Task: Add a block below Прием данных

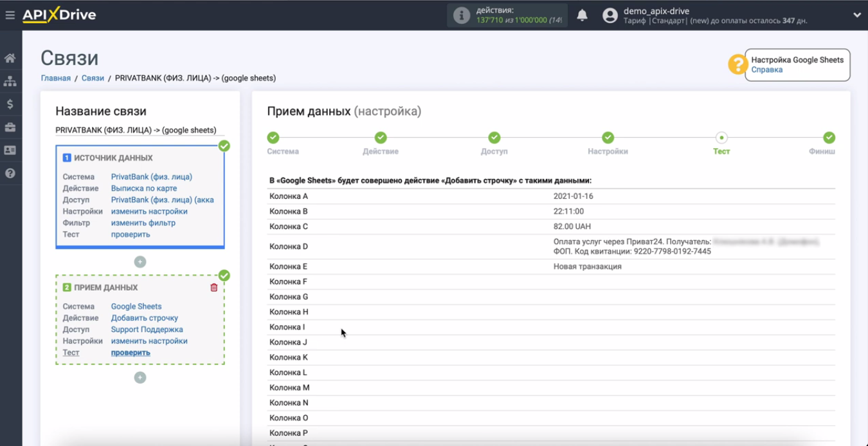Action: click(x=140, y=378)
